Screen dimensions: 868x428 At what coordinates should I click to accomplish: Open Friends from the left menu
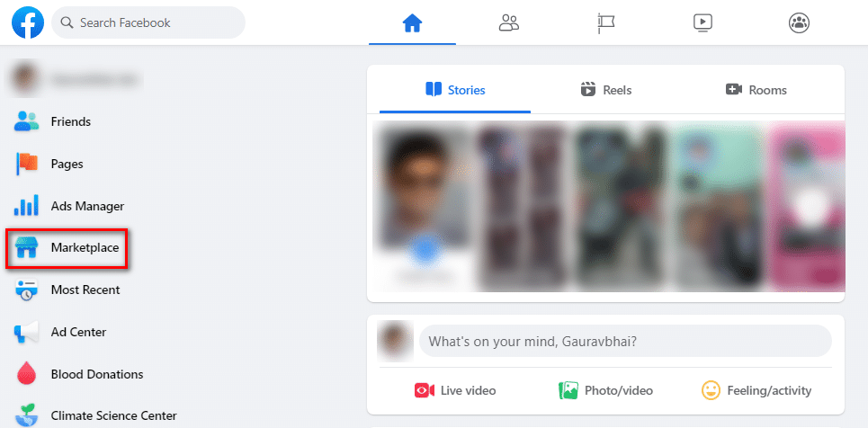click(71, 121)
